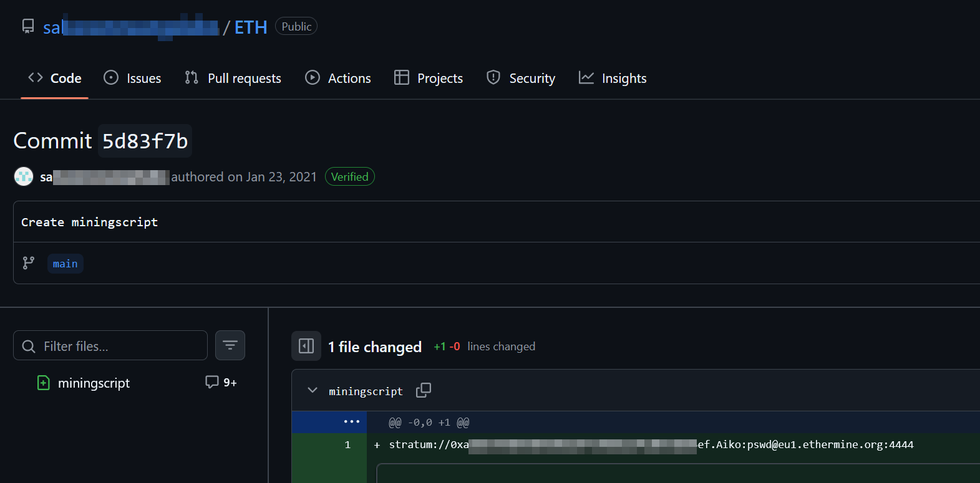Click the repository icon at top
The image size is (980, 483).
click(28, 26)
